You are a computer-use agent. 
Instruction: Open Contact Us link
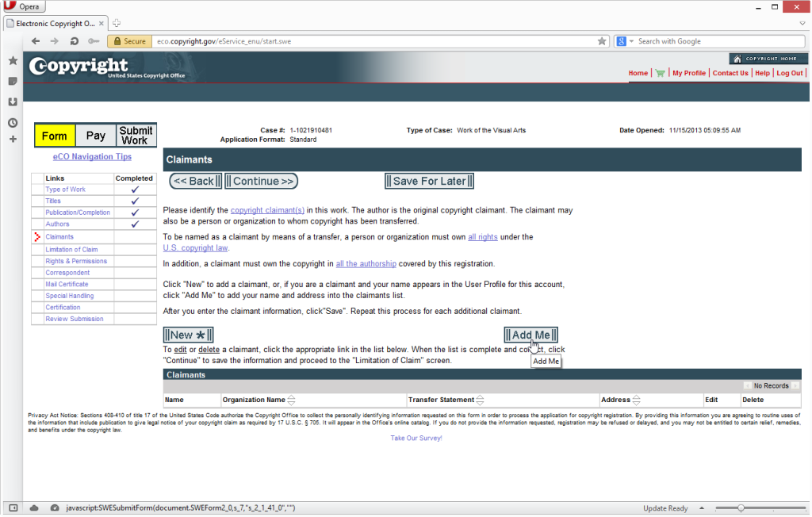point(730,73)
